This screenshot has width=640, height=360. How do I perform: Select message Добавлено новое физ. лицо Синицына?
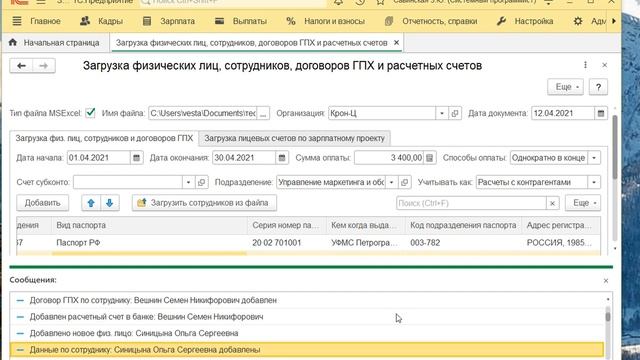[x=307, y=333]
